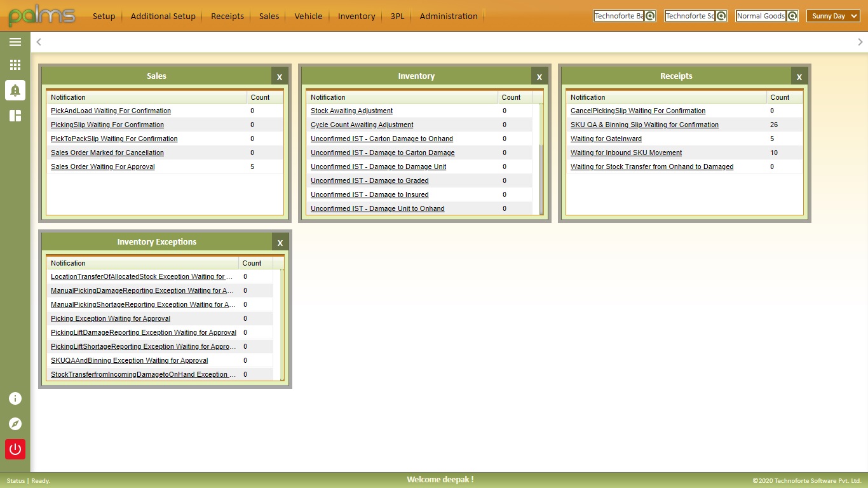Viewport: 868px width, 488px height.
Task: Open the Sunny Day theme dropdown
Action: 832,16
